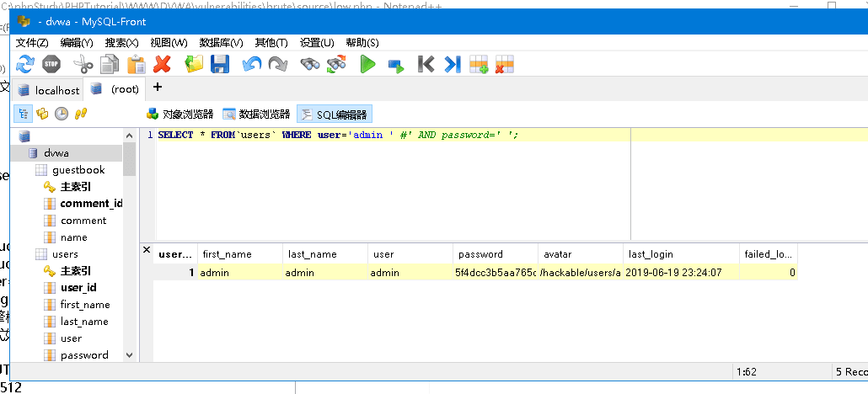Close the result pane with small X
This screenshot has width=868, height=394.
click(x=147, y=249)
